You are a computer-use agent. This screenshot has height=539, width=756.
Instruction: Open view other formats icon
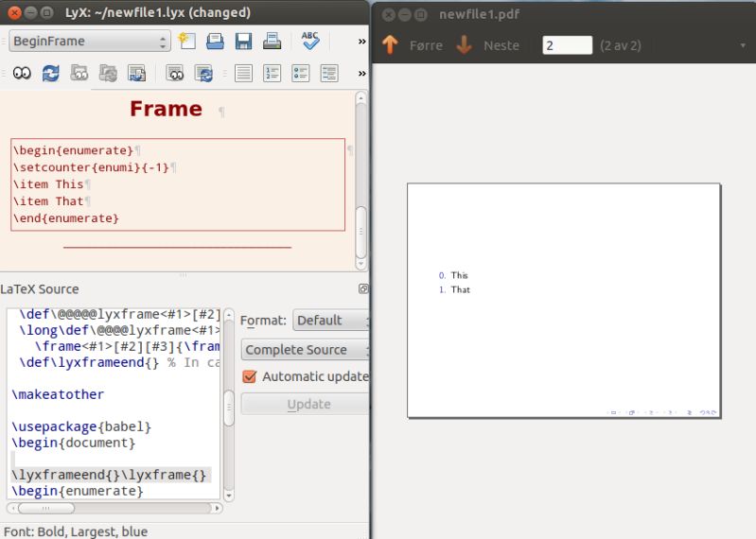click(175, 73)
